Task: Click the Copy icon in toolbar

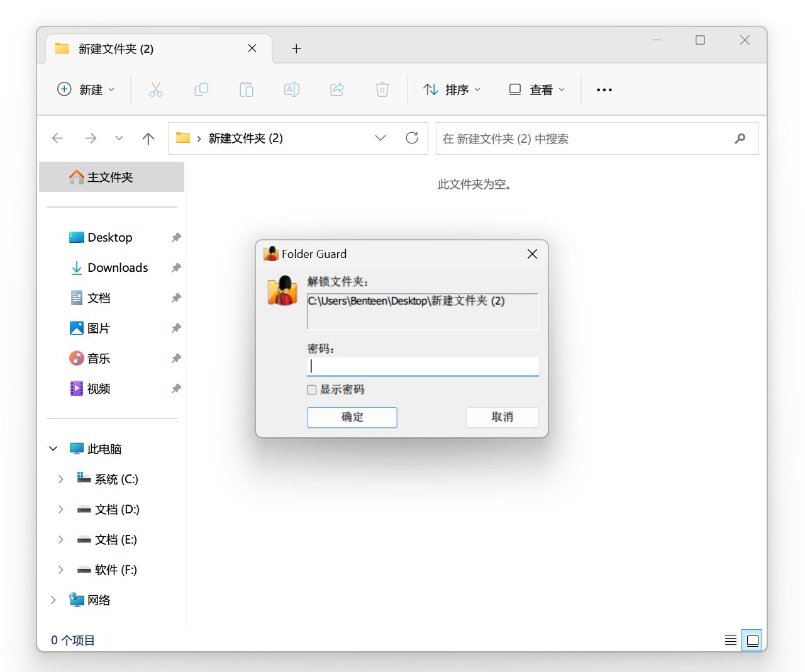Action: (x=201, y=89)
